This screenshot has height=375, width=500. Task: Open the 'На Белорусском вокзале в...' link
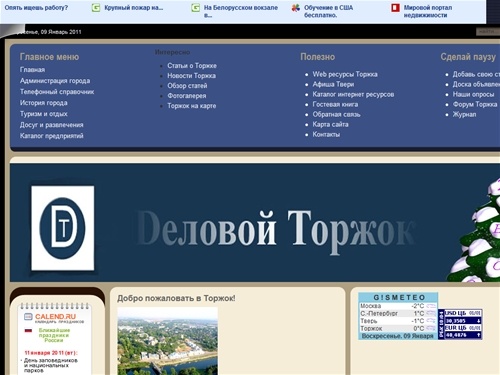click(241, 11)
